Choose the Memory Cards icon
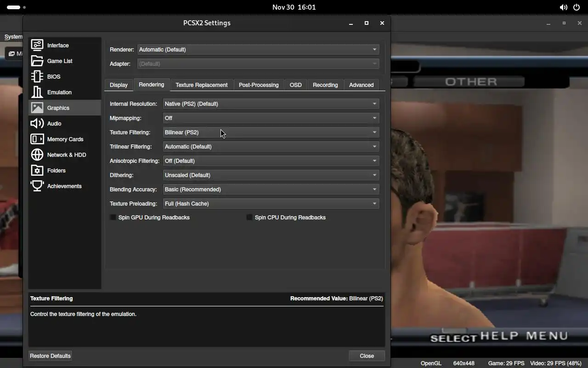Screen dimensions: 588x368 pyautogui.click(x=37, y=139)
